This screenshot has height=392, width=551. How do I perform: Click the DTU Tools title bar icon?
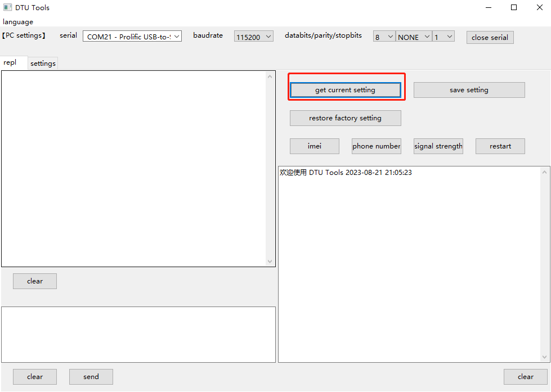(8, 8)
